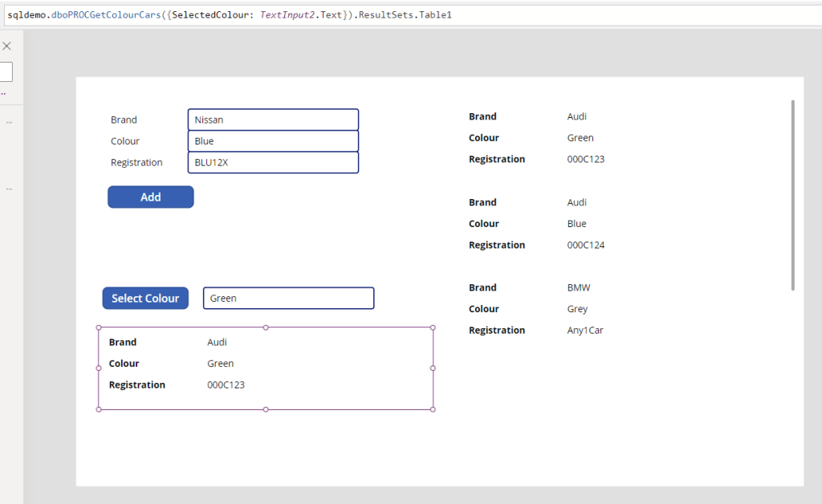This screenshot has width=822, height=504.
Task: Click the gallery vertical scrollbar
Action: click(792, 195)
